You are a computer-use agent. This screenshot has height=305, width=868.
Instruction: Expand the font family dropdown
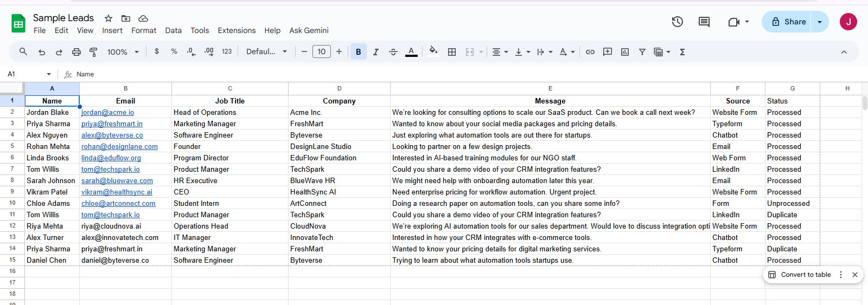point(266,52)
